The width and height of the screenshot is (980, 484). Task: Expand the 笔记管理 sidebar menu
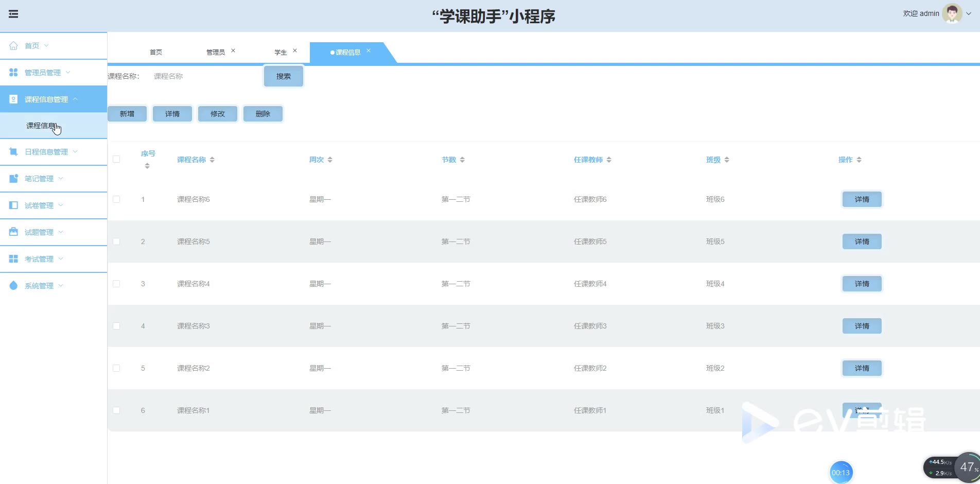click(61, 178)
